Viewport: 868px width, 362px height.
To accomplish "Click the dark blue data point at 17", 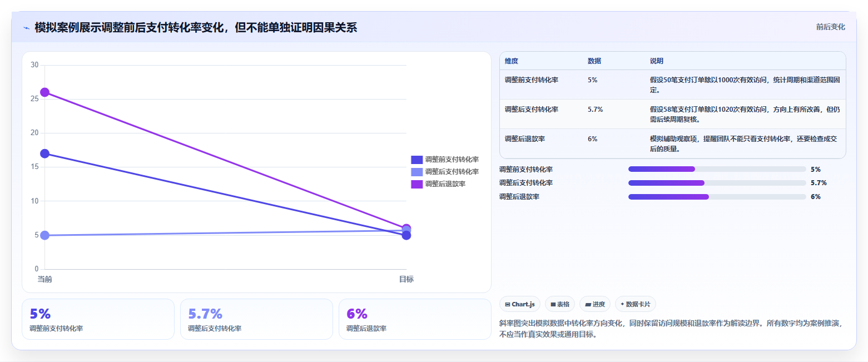I will click(44, 153).
